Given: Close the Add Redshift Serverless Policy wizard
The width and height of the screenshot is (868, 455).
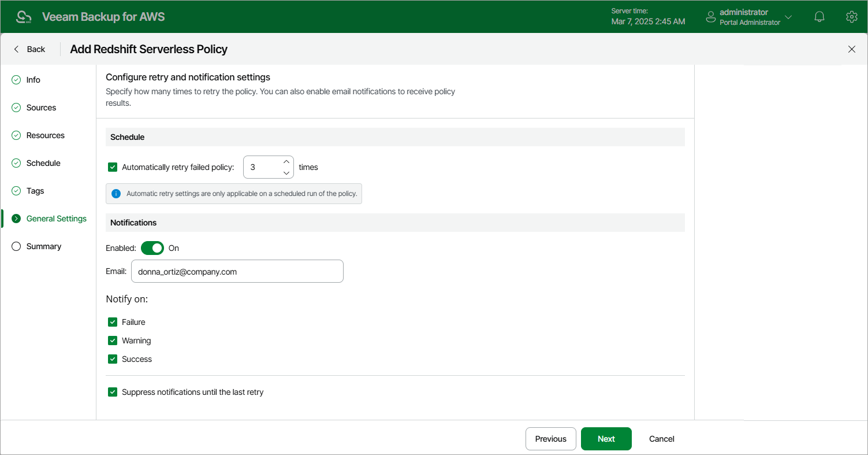Looking at the screenshot, I should (851, 49).
